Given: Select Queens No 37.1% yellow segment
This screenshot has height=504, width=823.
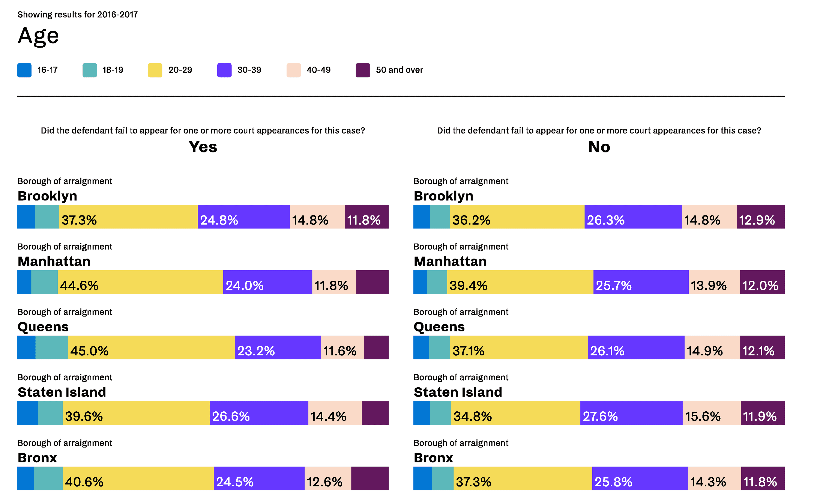Looking at the screenshot, I should [x=518, y=348].
